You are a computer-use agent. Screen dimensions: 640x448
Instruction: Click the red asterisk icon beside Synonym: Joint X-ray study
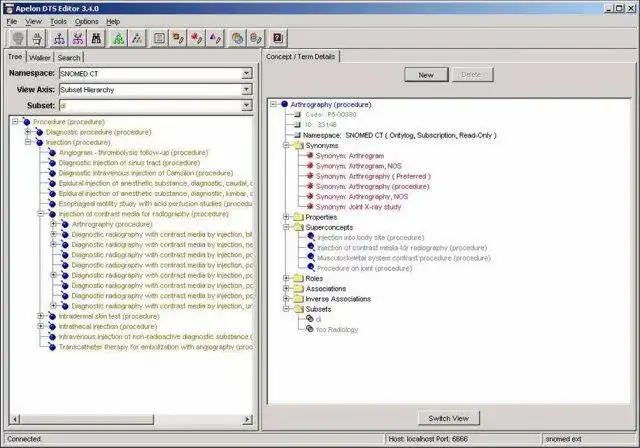point(310,206)
